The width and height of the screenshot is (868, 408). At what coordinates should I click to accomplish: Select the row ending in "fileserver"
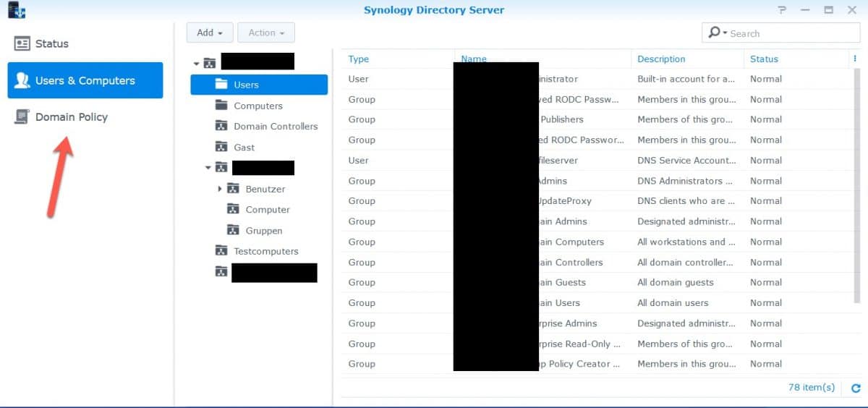coord(596,161)
